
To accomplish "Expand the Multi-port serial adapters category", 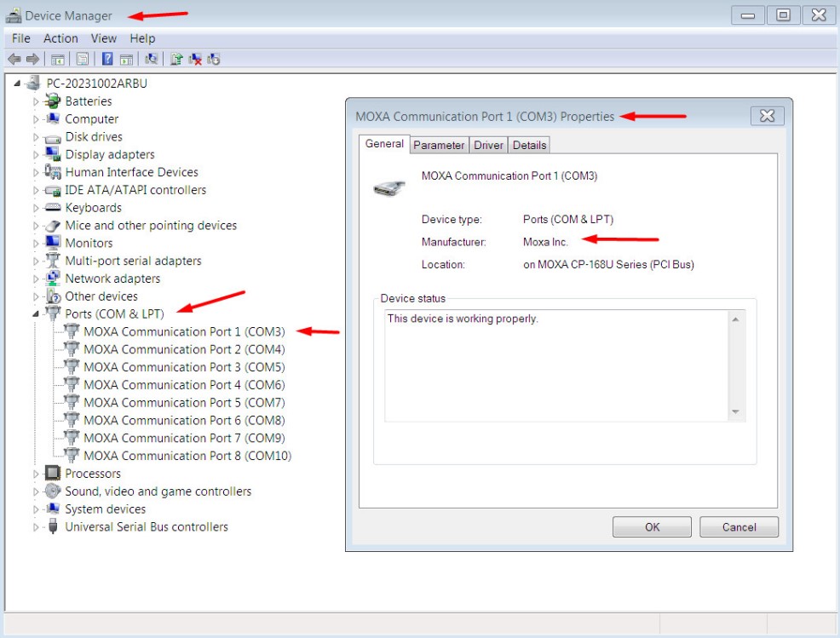I will click(x=36, y=261).
